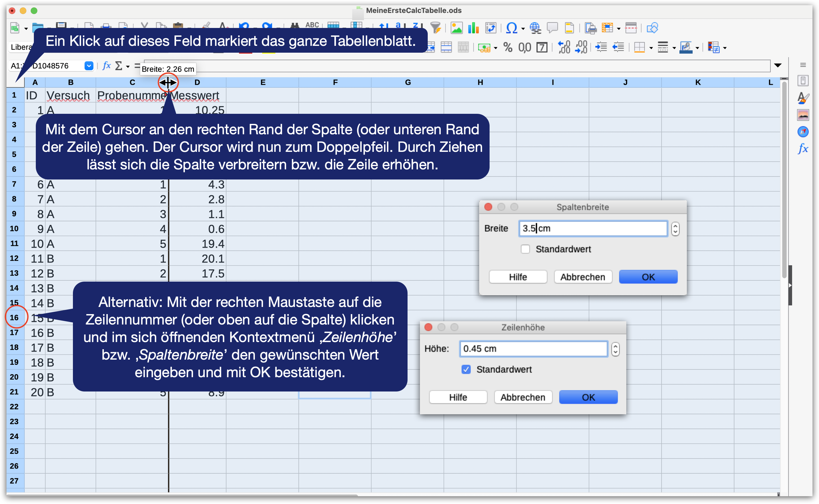Open the Name Box dropdown
The width and height of the screenshot is (819, 504).
(x=89, y=66)
